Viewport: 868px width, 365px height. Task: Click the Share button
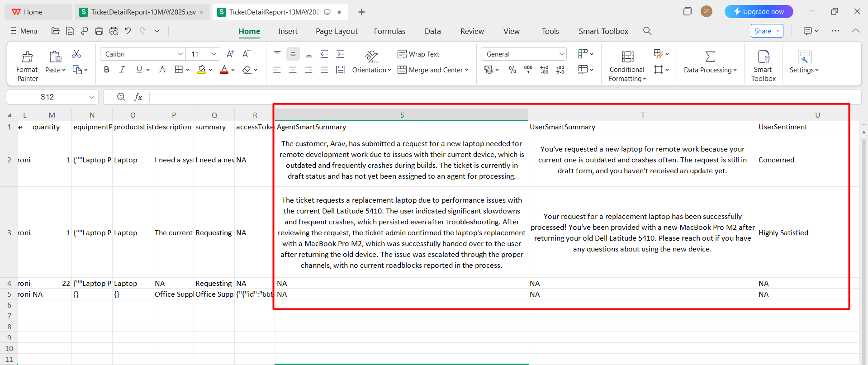point(767,31)
